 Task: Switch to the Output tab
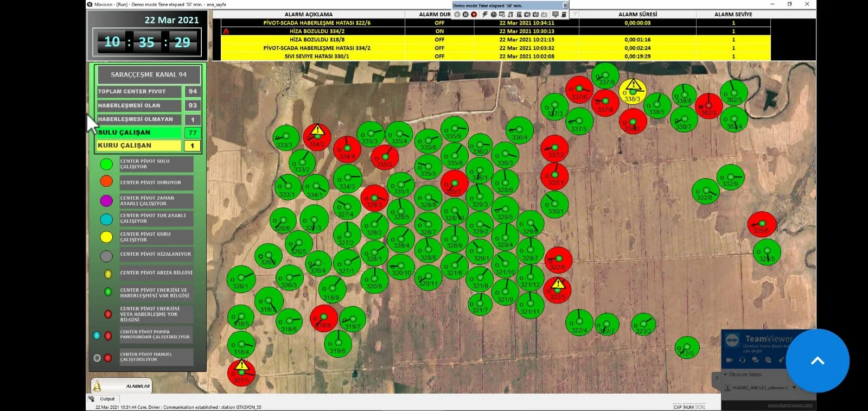[107, 399]
